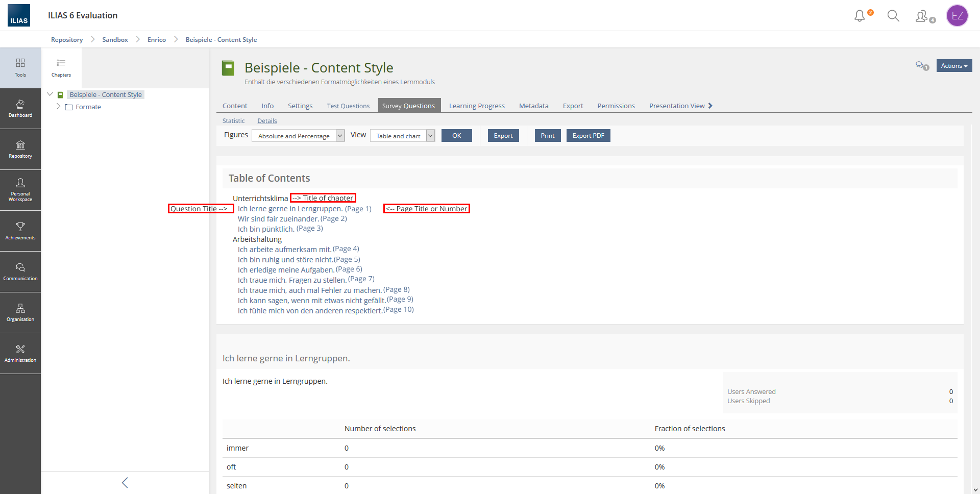This screenshot has width=980, height=494.
Task: Open link 'Wir sind fair zueinander.'
Action: click(278, 219)
